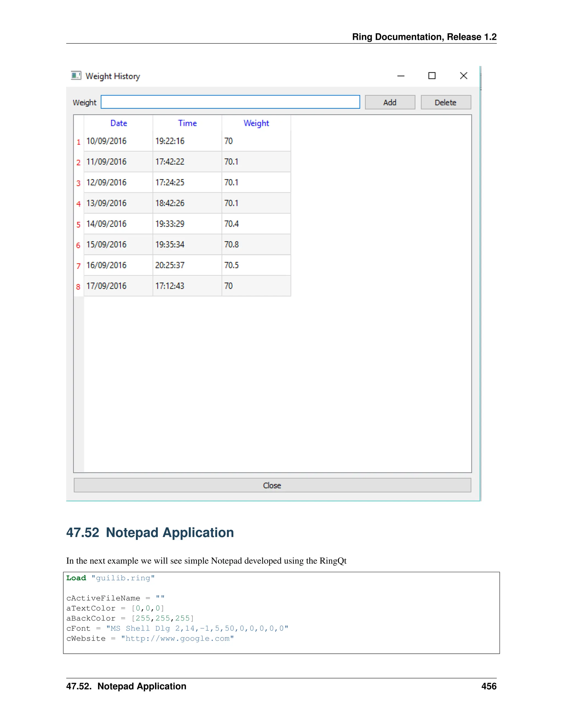Click the Date column header

(x=118, y=123)
